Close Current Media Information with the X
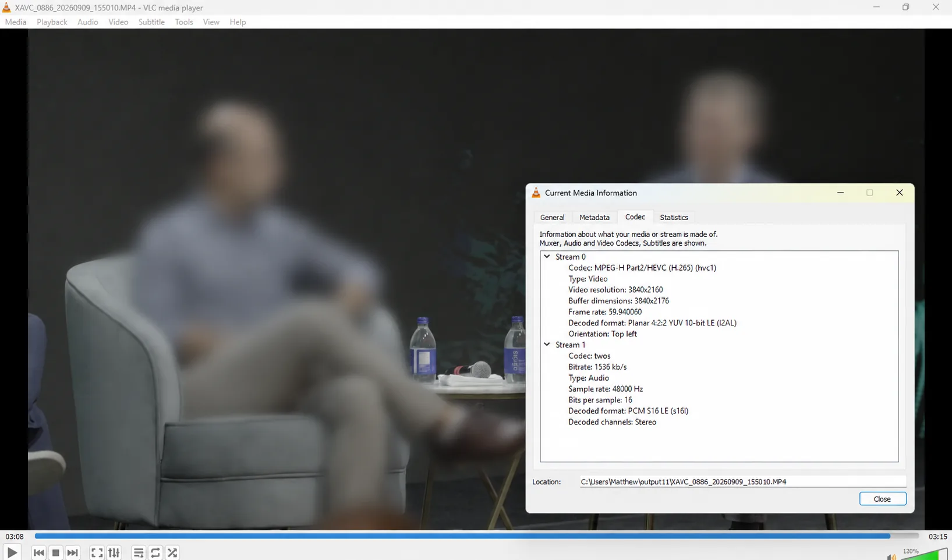Image resolution: width=952 pixels, height=560 pixels. 900,193
